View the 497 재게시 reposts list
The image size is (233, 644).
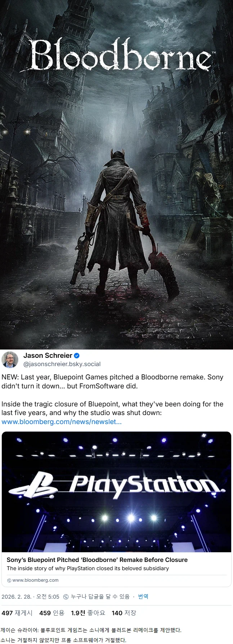point(17,613)
